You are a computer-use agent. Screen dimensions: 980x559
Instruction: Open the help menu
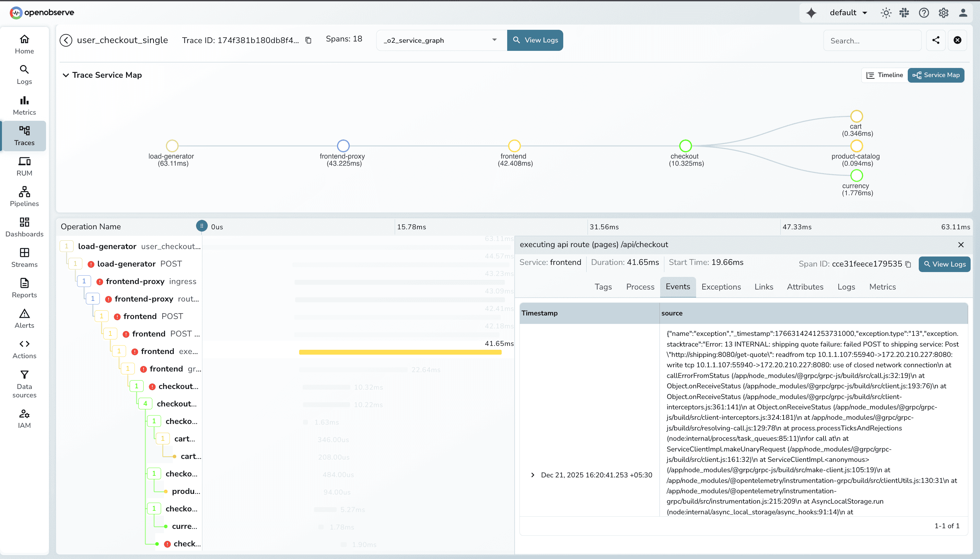tap(924, 12)
